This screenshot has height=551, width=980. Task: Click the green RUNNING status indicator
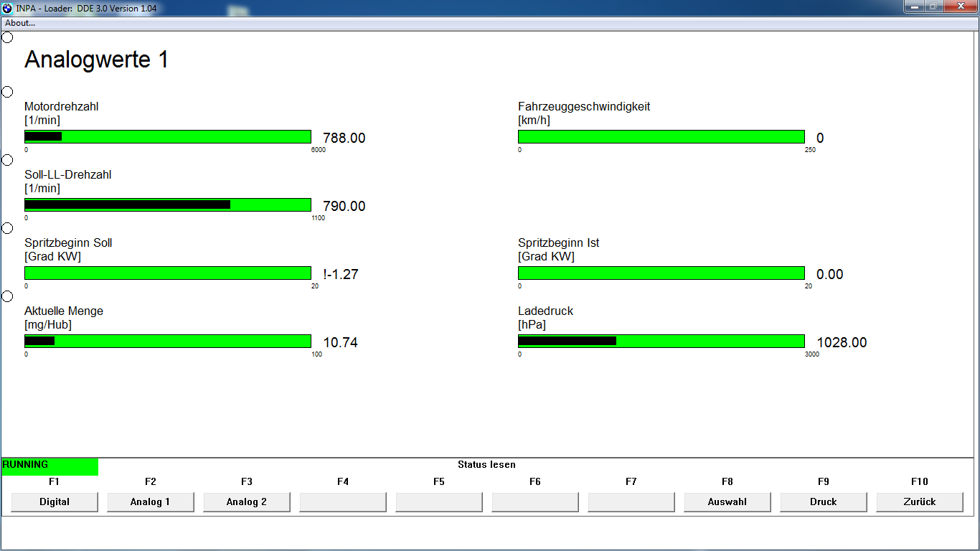tap(50, 466)
